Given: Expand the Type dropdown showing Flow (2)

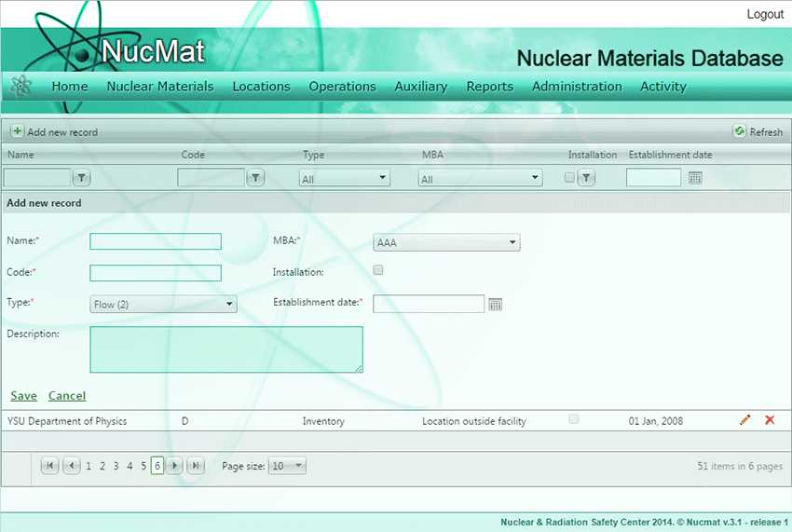Looking at the screenshot, I should pos(163,304).
